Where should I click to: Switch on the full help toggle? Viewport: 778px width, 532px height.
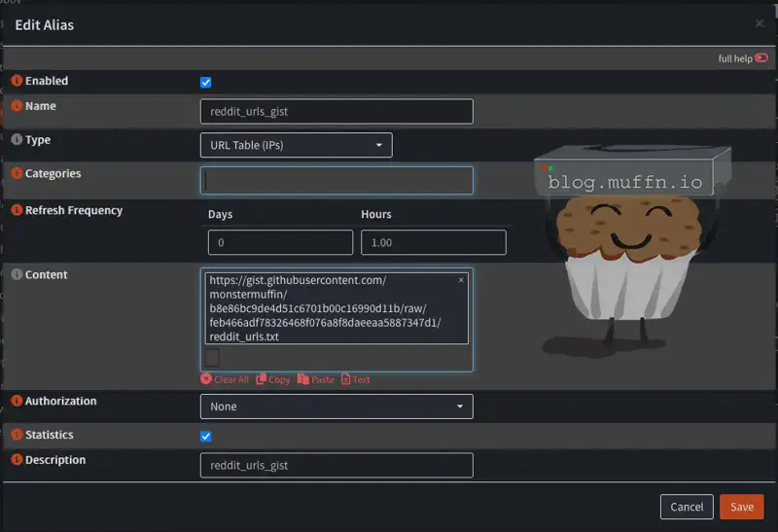[760, 58]
